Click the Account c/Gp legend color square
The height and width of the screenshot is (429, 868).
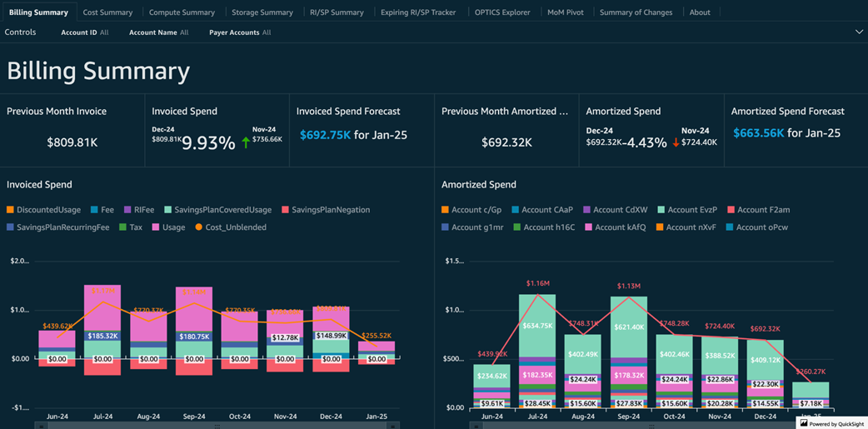tap(445, 210)
